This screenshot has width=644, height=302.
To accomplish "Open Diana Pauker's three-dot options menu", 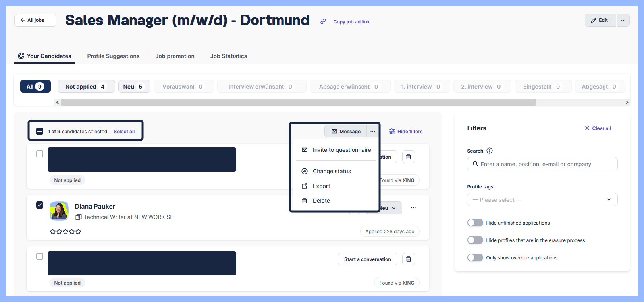I will click(413, 208).
